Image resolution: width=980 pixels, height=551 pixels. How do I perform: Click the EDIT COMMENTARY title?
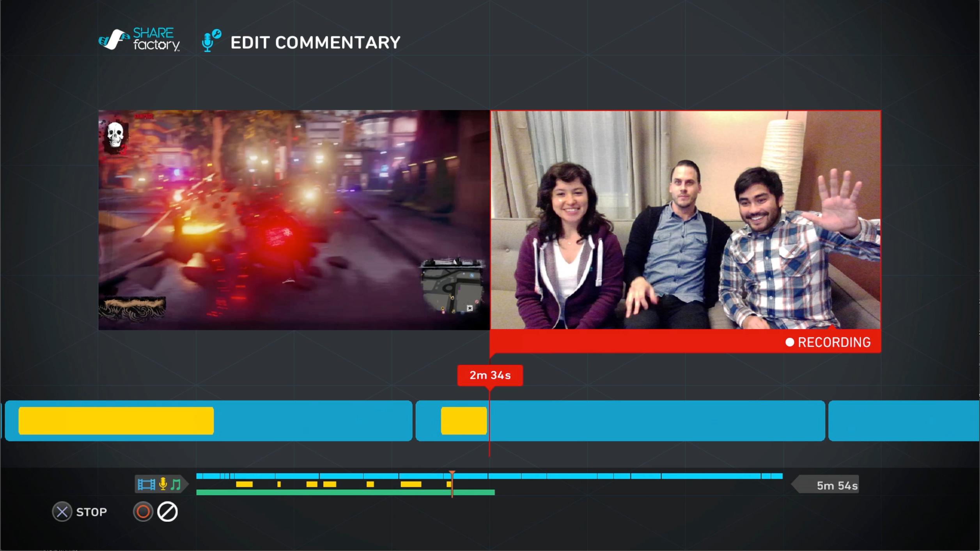(x=315, y=43)
